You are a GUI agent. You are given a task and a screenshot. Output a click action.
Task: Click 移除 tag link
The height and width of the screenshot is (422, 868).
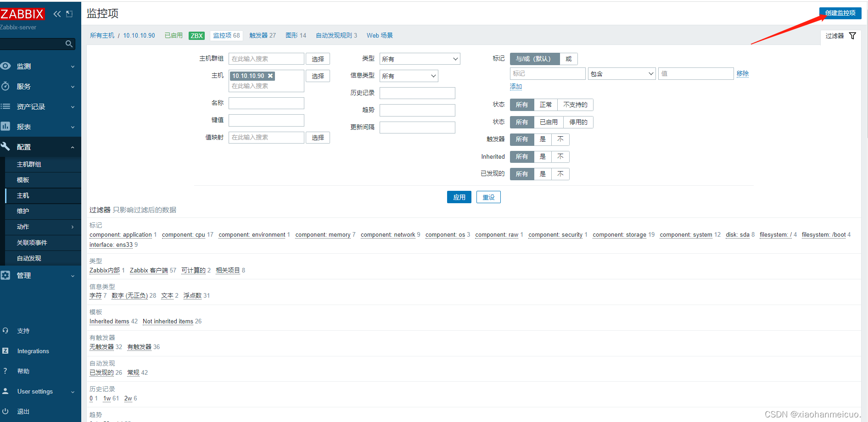click(743, 73)
